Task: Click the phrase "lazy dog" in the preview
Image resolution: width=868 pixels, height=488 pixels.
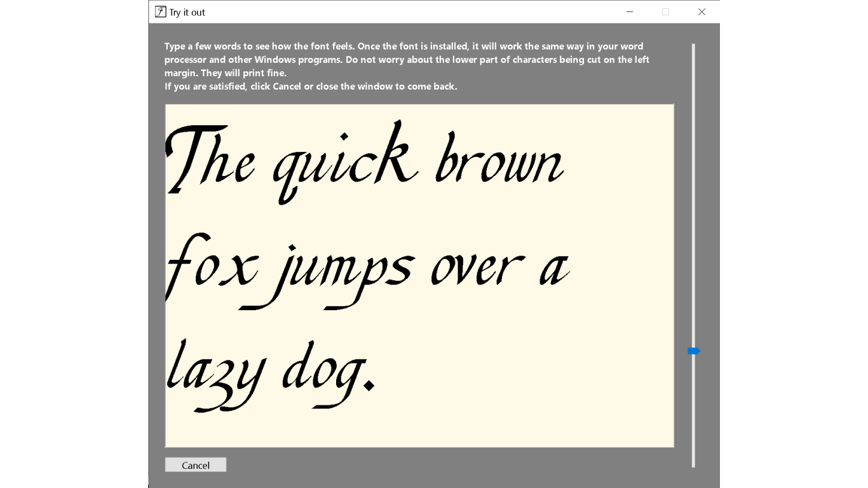Action: pyautogui.click(x=267, y=375)
